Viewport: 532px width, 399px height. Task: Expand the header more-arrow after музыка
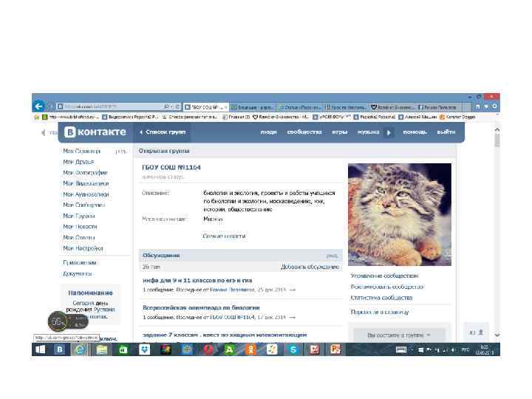tap(389, 132)
